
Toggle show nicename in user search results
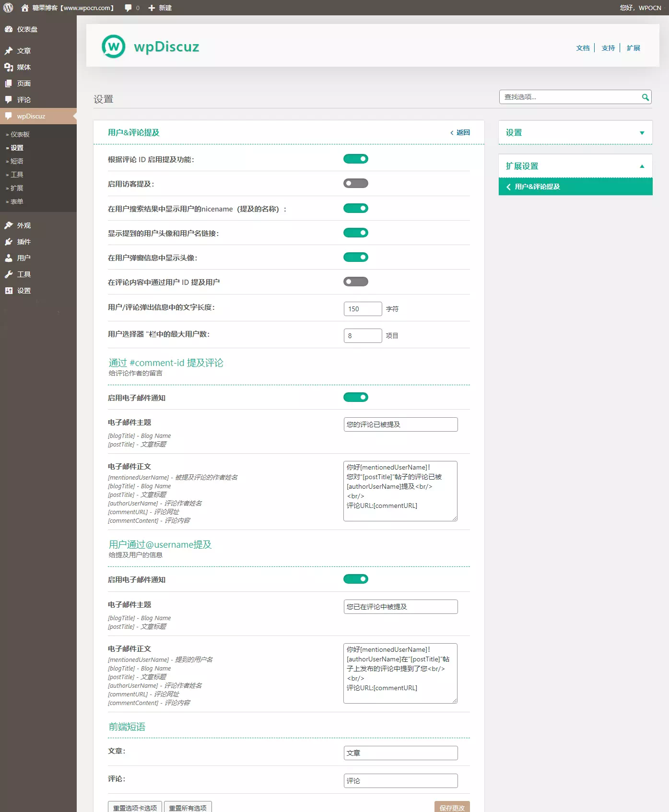pyautogui.click(x=356, y=209)
